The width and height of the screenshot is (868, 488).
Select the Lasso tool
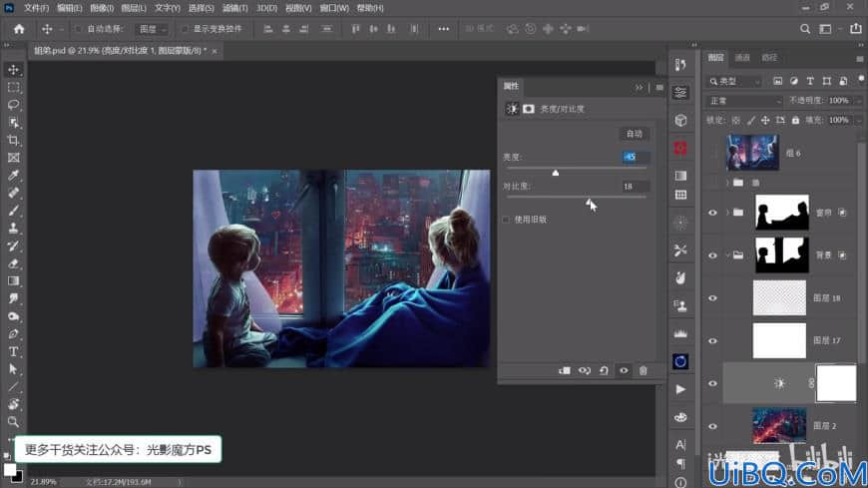tap(14, 105)
